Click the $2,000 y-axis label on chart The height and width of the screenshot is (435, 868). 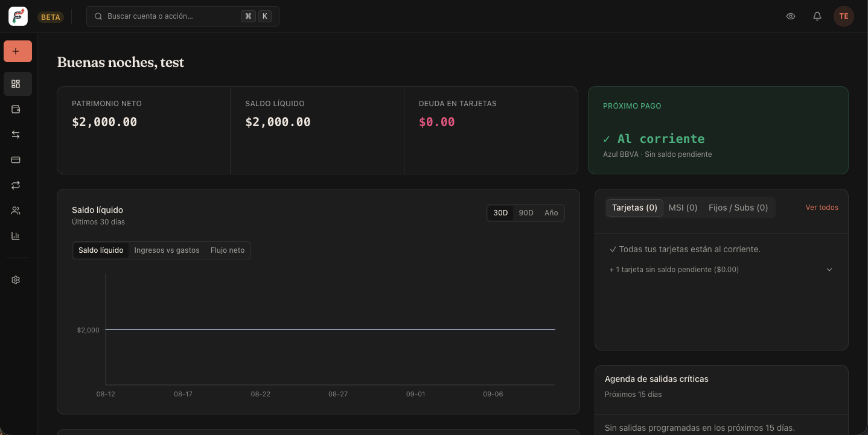coord(88,330)
